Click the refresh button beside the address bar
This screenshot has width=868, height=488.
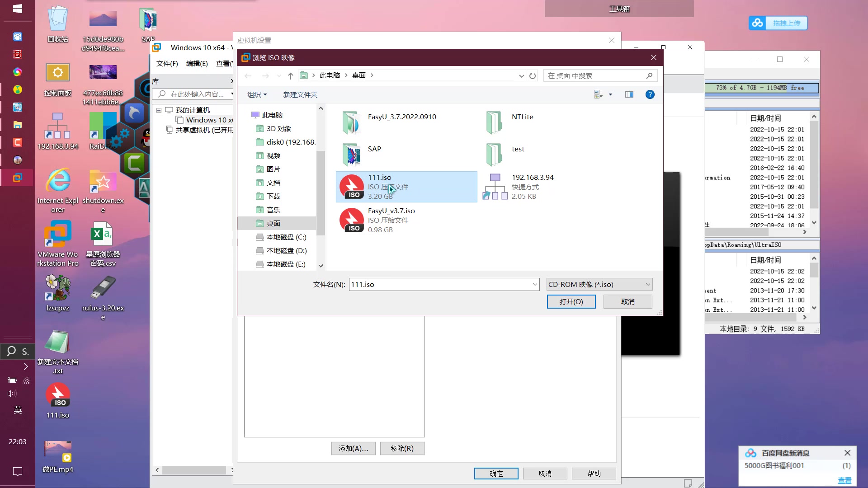[x=533, y=75]
